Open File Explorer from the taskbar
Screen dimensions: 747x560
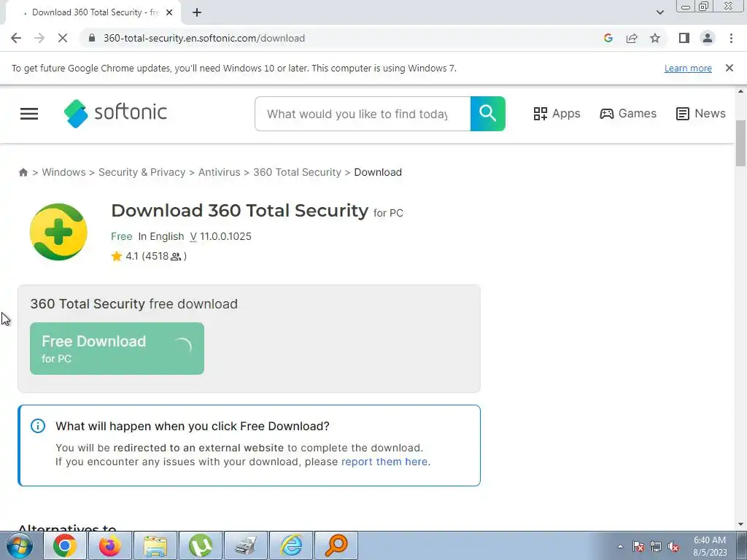155,545
